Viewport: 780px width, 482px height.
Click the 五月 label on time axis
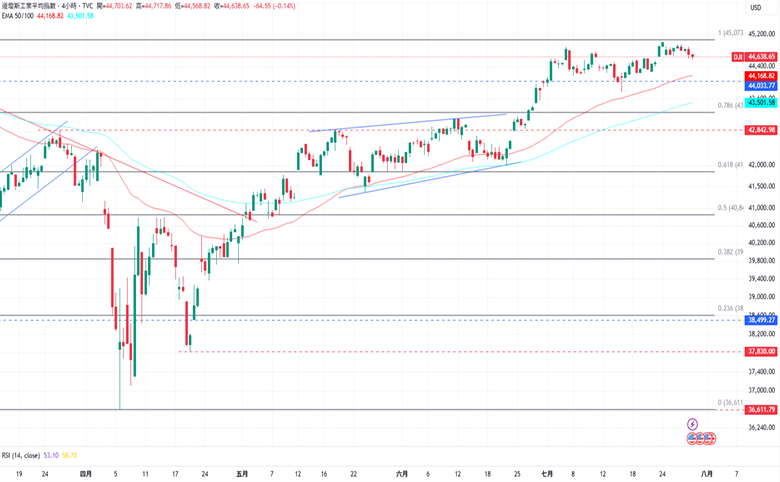coord(242,474)
